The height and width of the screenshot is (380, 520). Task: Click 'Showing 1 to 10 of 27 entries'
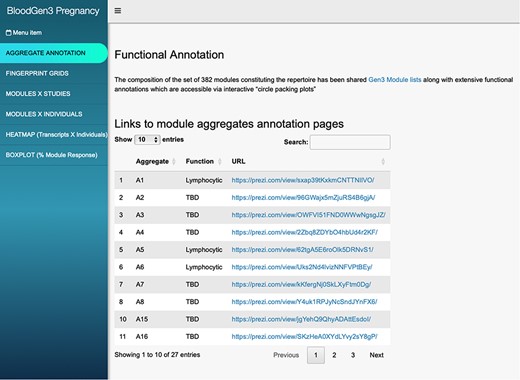pyautogui.click(x=157, y=355)
